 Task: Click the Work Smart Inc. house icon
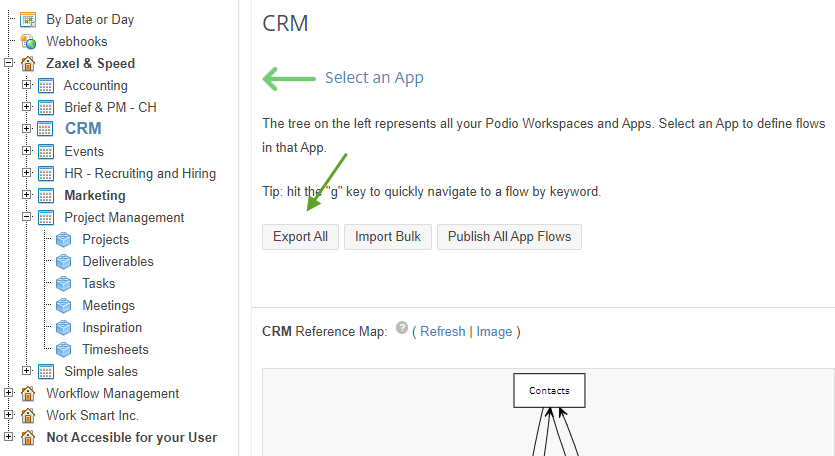pos(28,416)
